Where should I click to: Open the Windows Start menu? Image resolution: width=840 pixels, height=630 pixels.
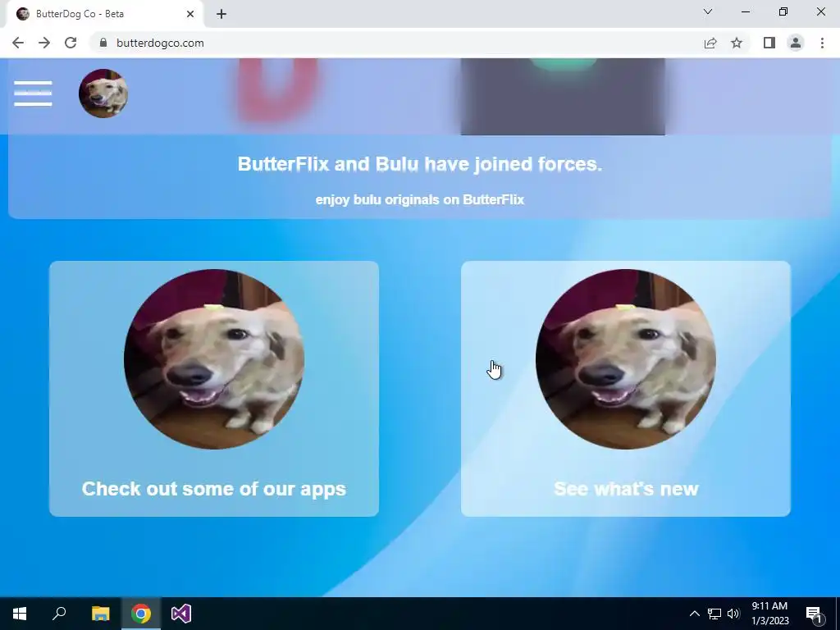(20, 614)
